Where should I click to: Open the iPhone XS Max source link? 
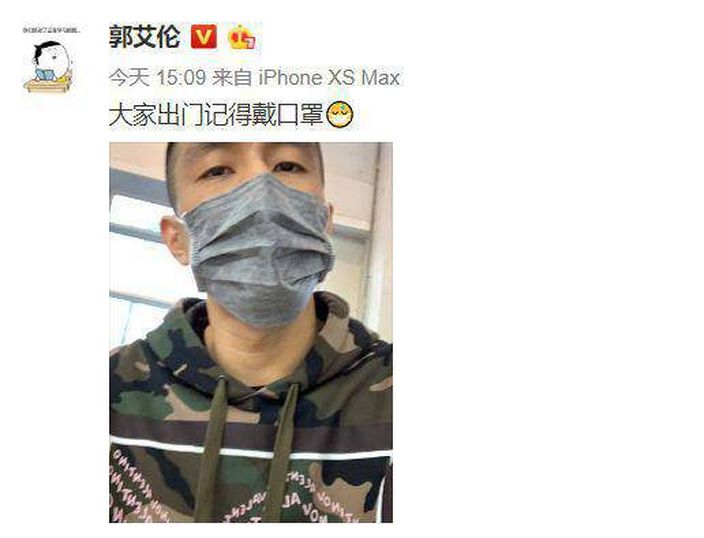[329, 78]
